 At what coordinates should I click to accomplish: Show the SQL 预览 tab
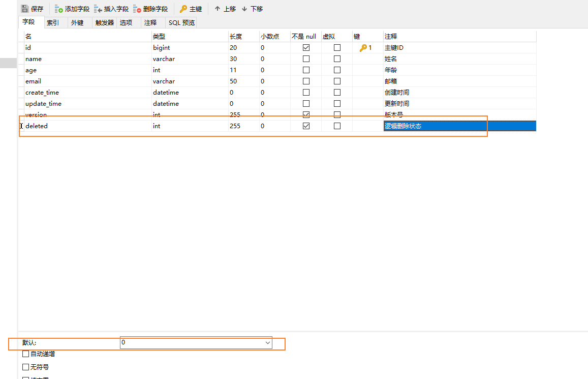181,22
